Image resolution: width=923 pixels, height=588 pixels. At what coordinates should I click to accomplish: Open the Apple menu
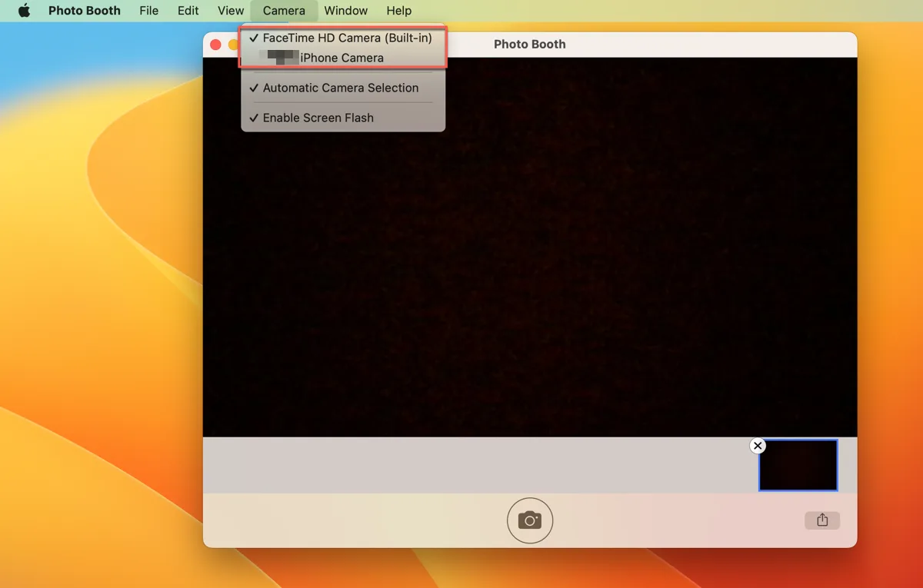24,11
